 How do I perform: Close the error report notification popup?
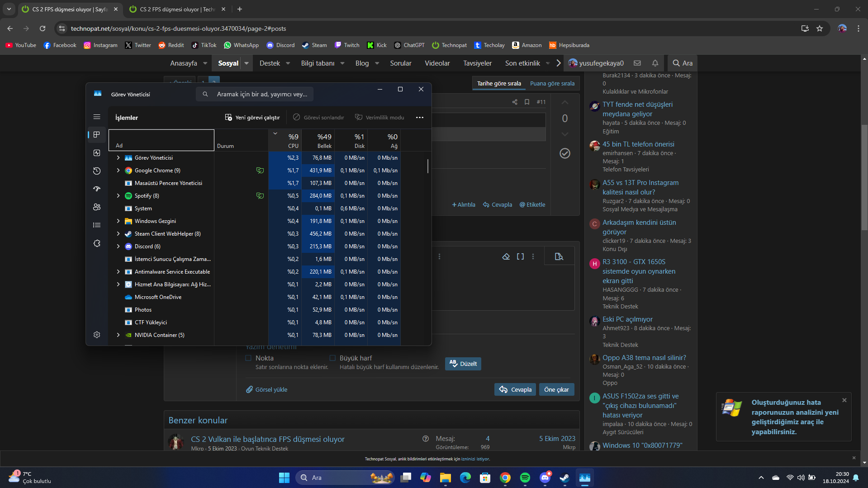(844, 400)
